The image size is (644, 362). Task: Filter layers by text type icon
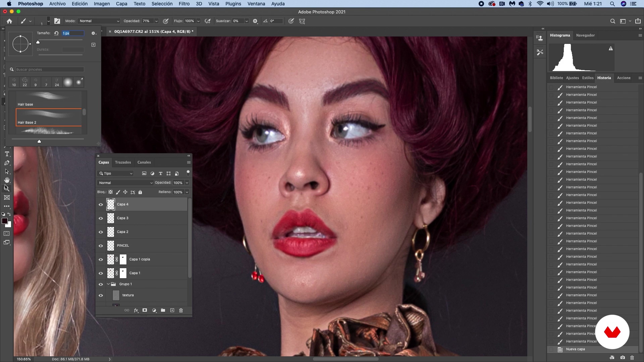point(161,174)
